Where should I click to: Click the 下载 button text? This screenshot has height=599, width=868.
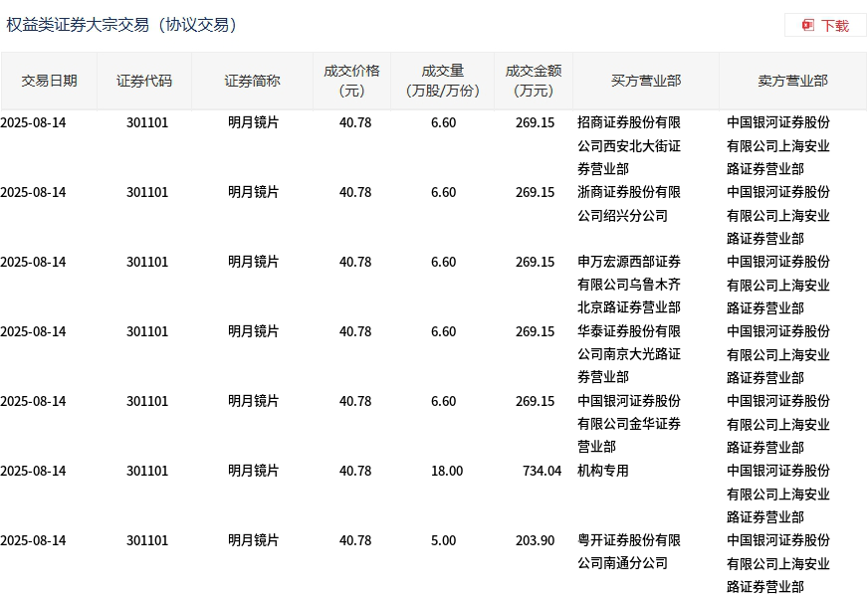834,25
